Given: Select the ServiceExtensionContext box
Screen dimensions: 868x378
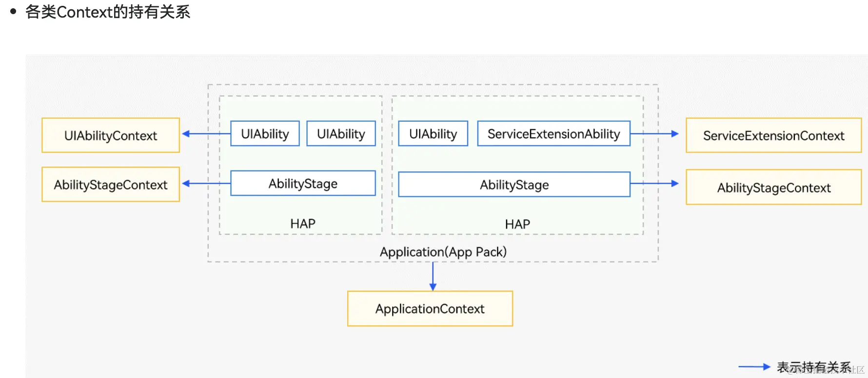Looking at the screenshot, I should [x=773, y=135].
